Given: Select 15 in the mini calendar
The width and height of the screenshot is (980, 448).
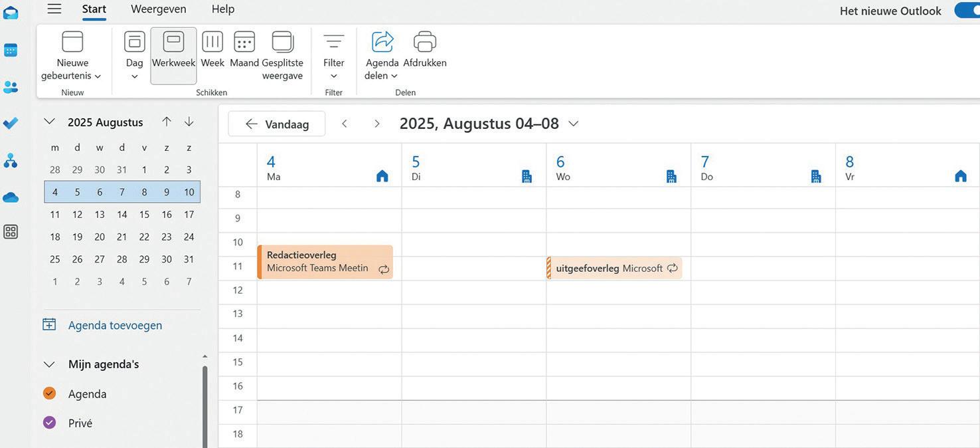Looking at the screenshot, I should 144,214.
